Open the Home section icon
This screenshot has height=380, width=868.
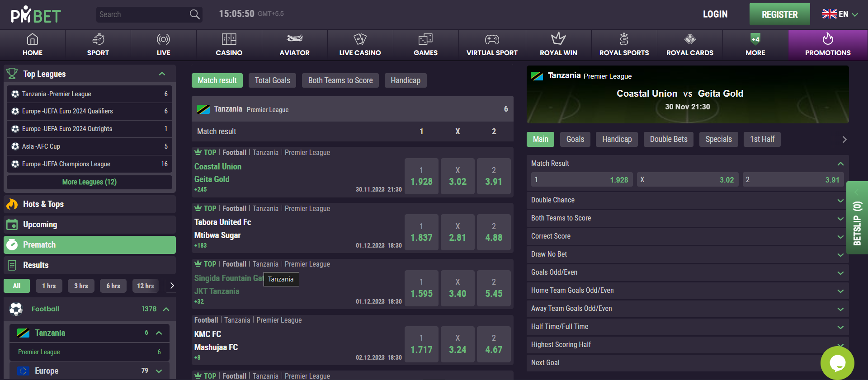tap(33, 39)
